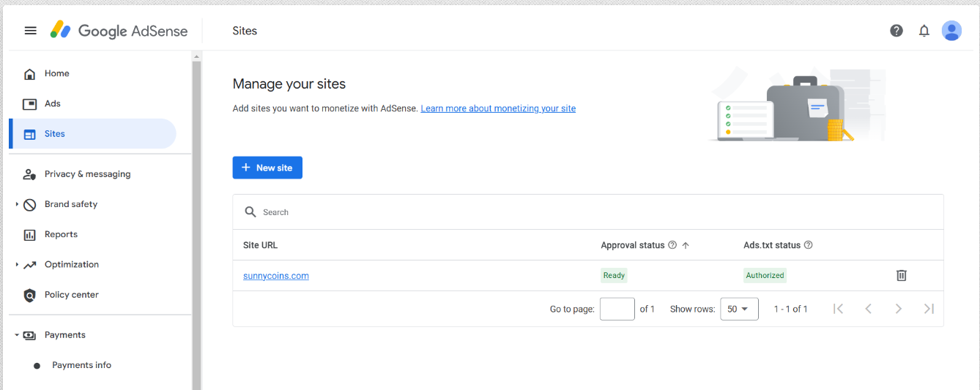Click the Sites sidebar icon
Viewport: 980px width, 390px height.
(x=29, y=134)
